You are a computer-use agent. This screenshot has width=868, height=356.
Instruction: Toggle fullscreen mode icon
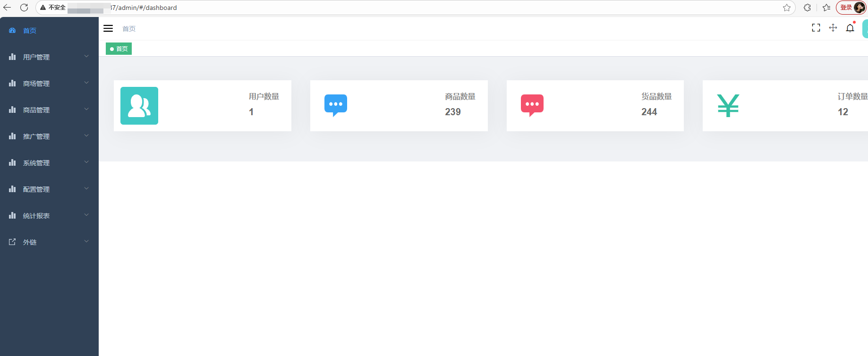tap(816, 28)
